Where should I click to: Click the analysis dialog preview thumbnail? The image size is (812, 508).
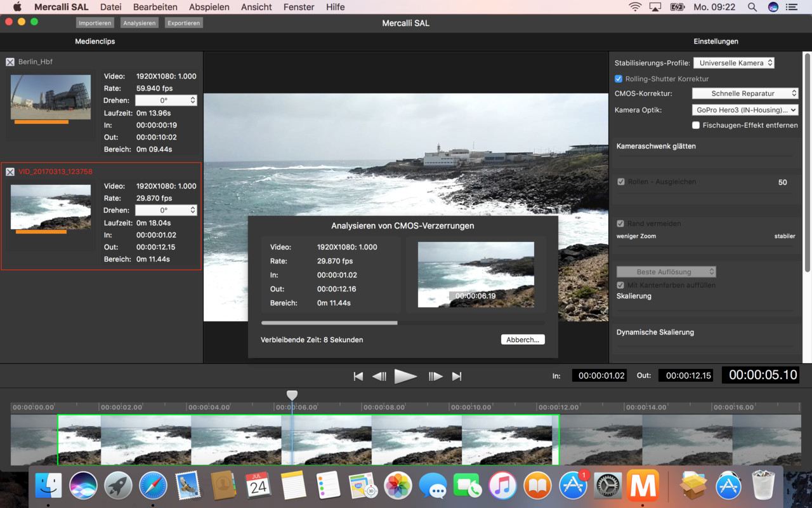click(x=476, y=274)
